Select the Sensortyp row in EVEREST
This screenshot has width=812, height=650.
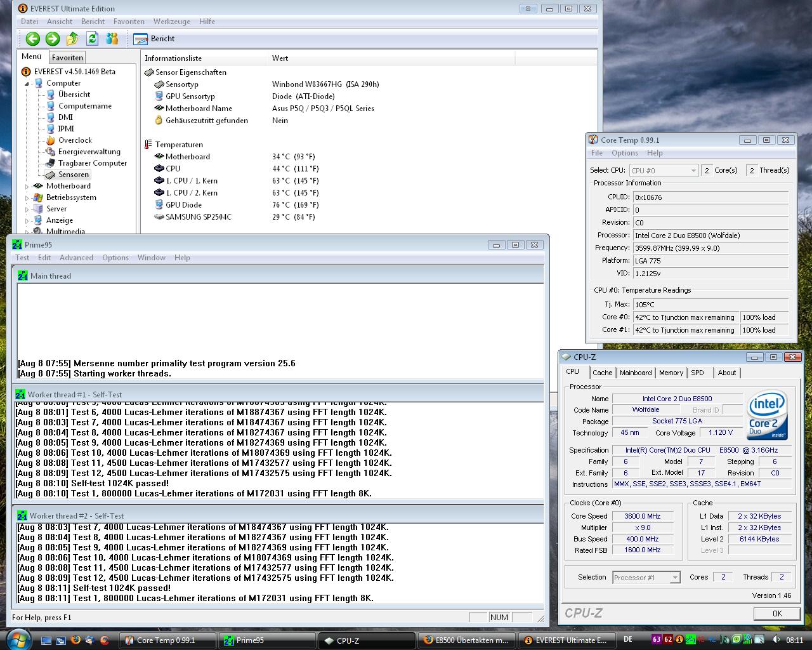click(368, 84)
